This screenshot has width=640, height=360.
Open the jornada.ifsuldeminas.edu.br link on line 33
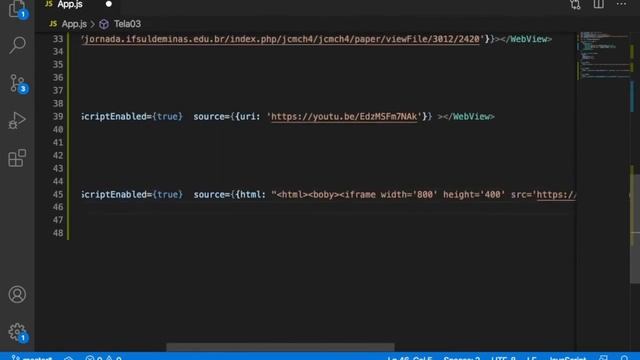pyautogui.click(x=281, y=39)
